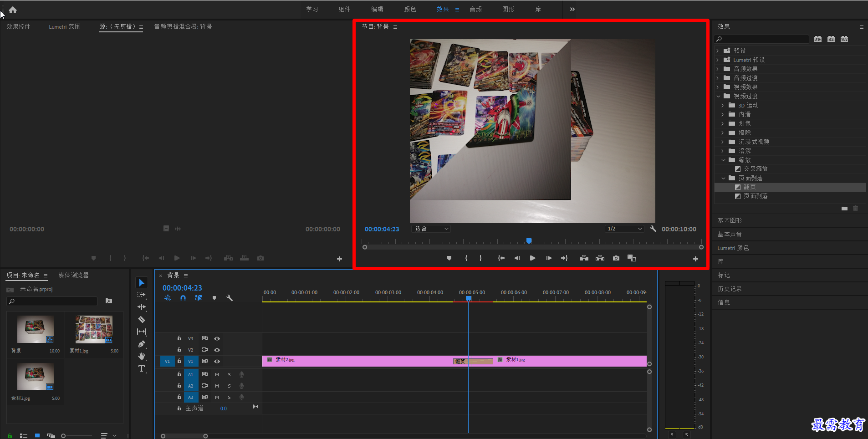Image resolution: width=868 pixels, height=439 pixels.
Task: Go to In point in program monitor
Action: coord(501,258)
